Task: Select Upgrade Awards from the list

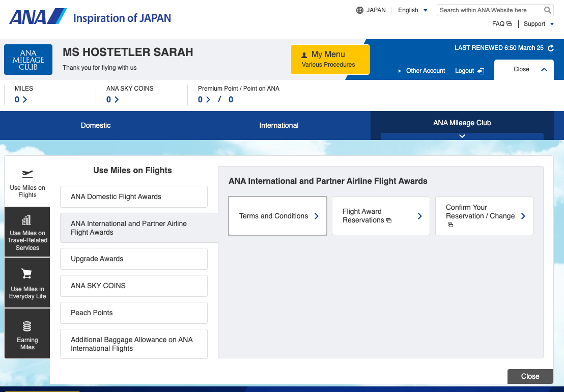Action: (133, 259)
